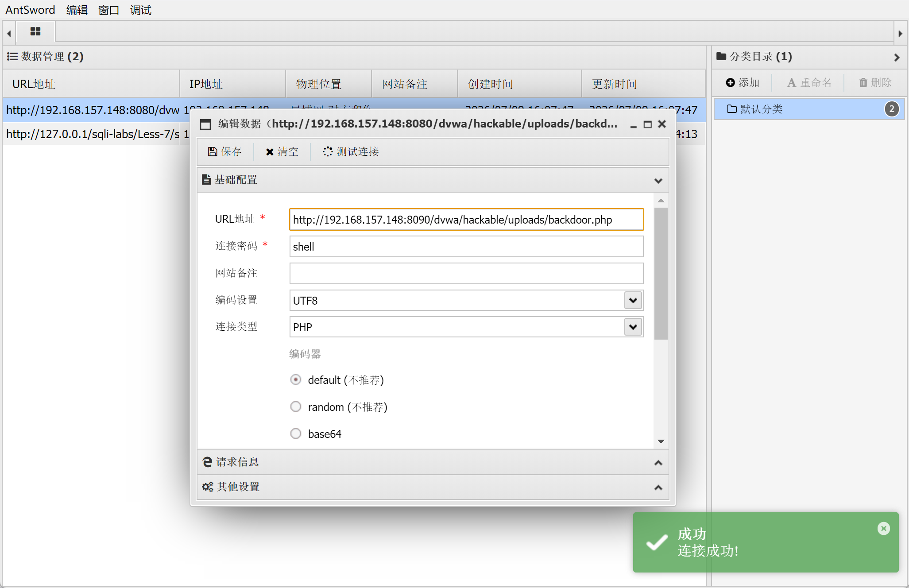This screenshot has height=588, width=909.
Task: Click dialog scrollbar down arrow
Action: (661, 441)
